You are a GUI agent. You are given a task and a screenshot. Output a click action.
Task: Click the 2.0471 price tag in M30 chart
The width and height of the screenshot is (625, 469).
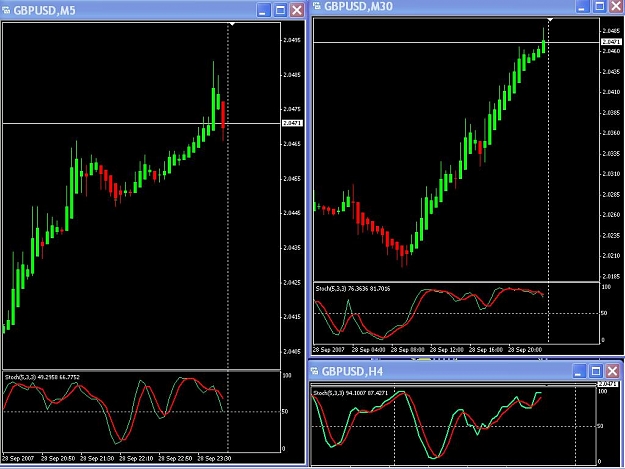click(x=611, y=41)
